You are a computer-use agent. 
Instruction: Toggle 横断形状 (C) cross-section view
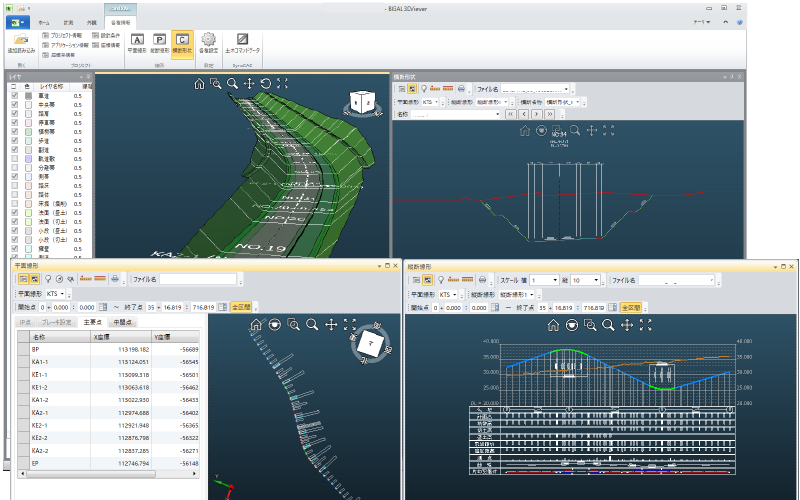pos(182,43)
